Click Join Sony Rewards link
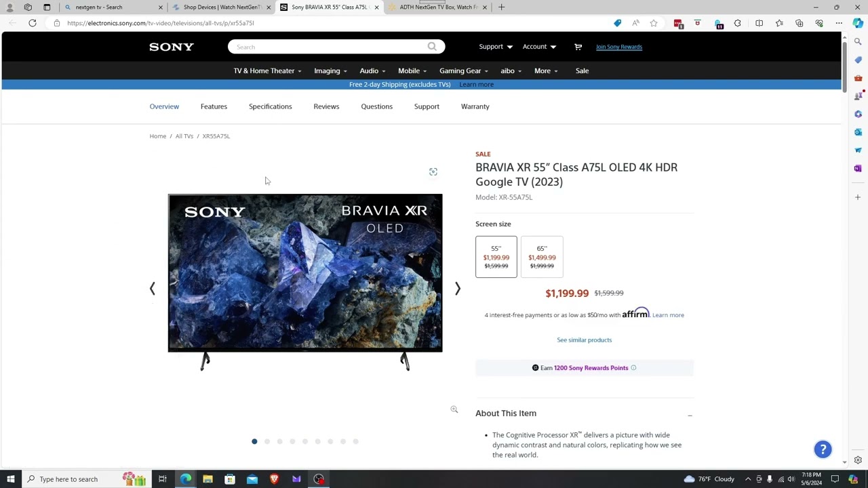This screenshot has height=488, width=868. pos(619,47)
